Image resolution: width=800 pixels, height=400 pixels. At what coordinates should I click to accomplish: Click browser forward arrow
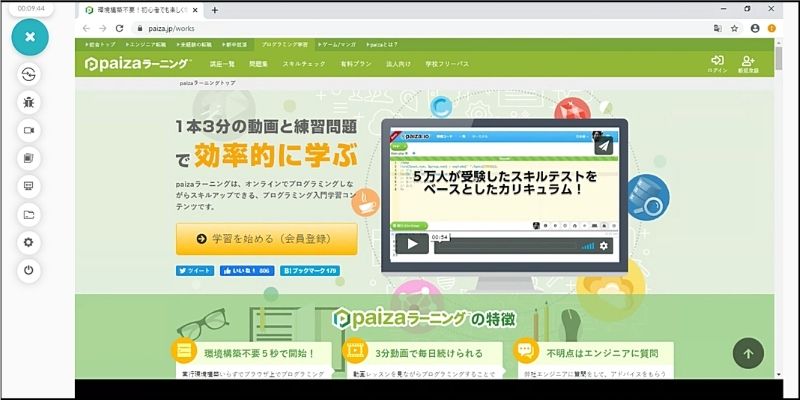click(x=103, y=29)
